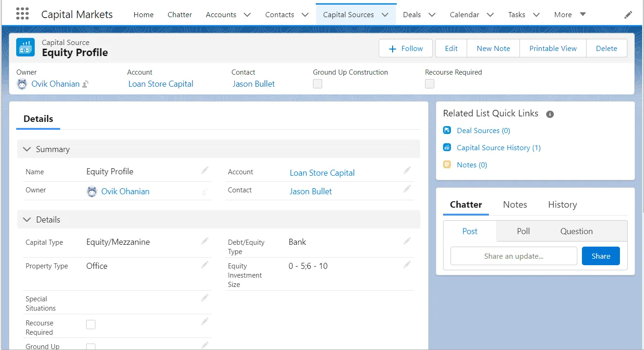Viewport: 644px width, 350px height.
Task: Open the Chatter navigation tab
Action: [x=180, y=14]
